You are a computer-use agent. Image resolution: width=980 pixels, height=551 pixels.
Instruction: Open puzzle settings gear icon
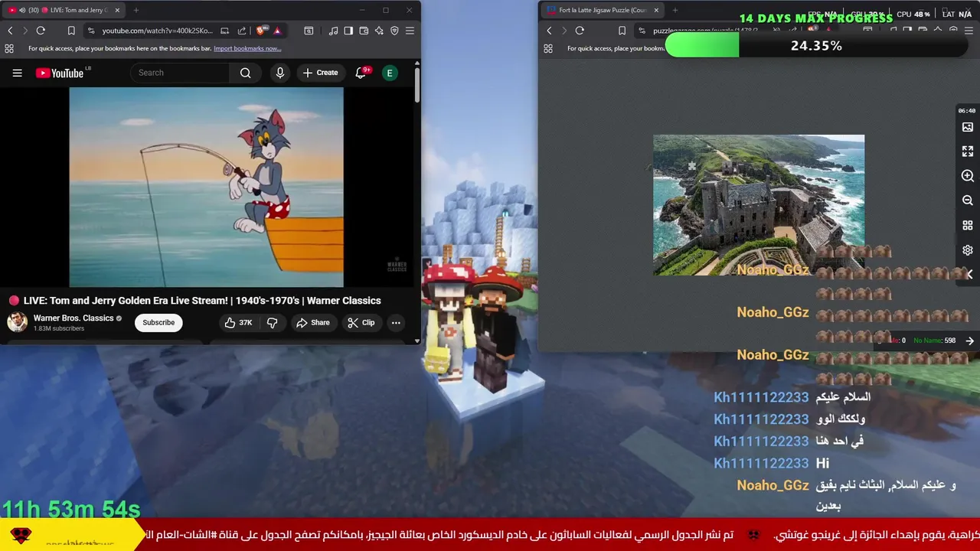click(968, 250)
